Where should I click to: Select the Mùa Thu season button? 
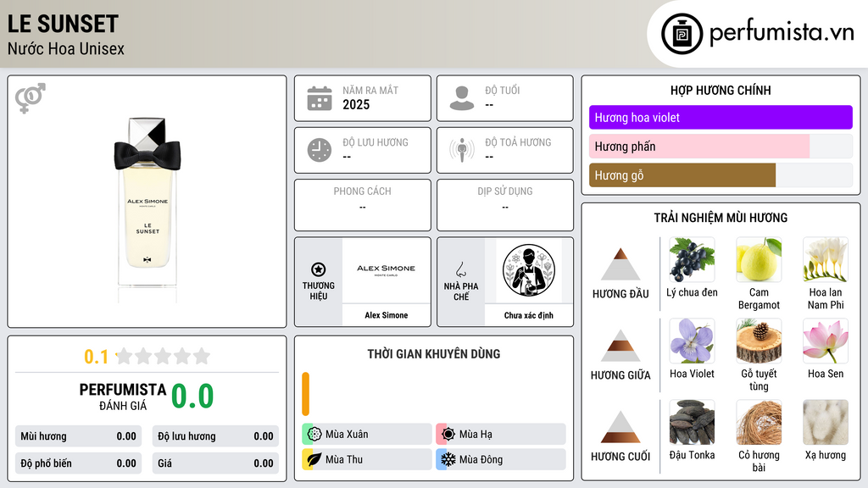367,459
